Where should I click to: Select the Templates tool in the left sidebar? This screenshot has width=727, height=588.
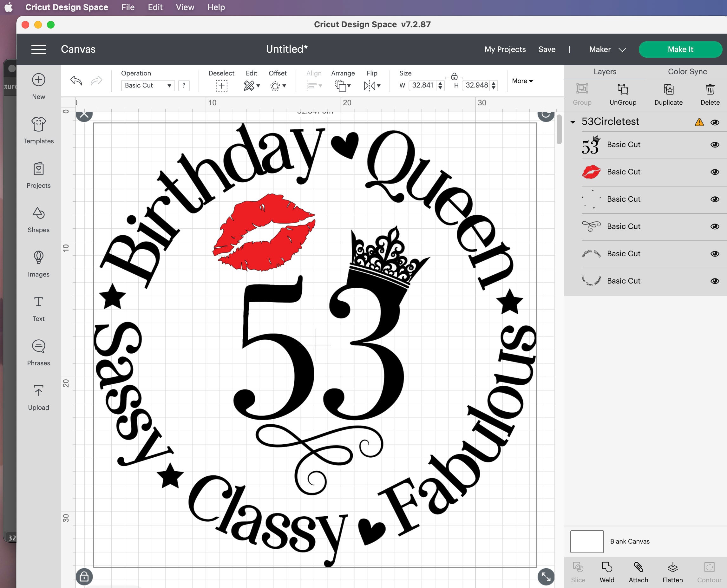point(38,130)
